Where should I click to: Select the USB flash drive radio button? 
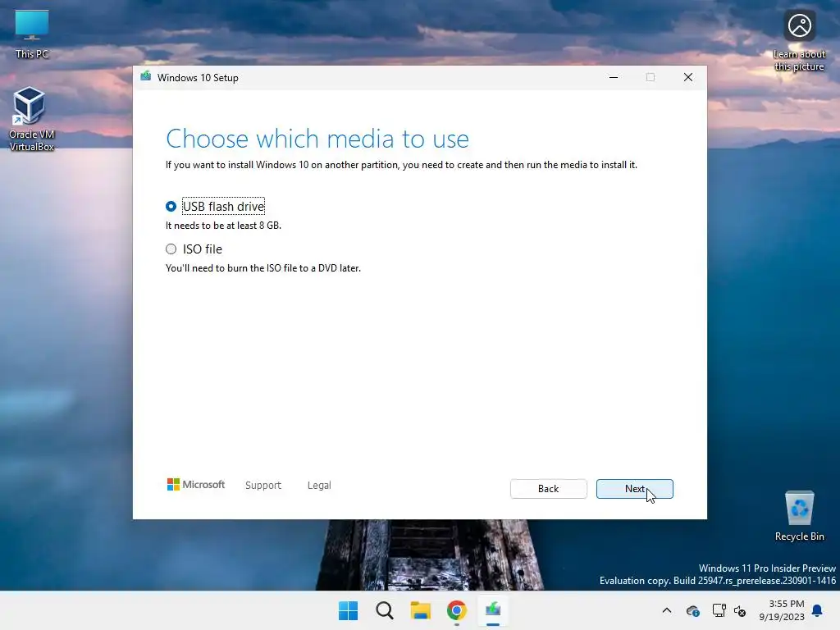point(171,206)
